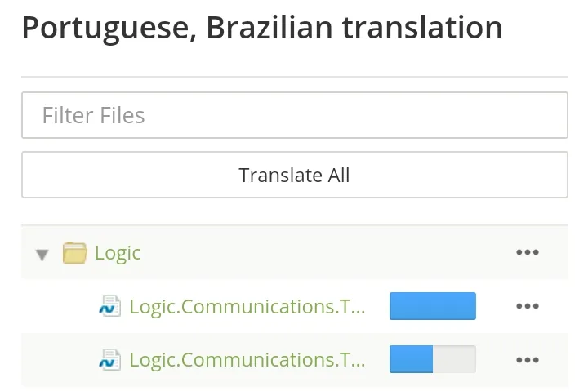Open the second Logic.Communications.T… file

(x=247, y=360)
